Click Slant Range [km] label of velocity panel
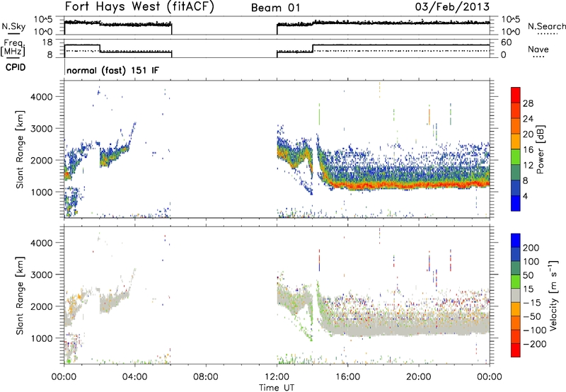 (x=20, y=296)
